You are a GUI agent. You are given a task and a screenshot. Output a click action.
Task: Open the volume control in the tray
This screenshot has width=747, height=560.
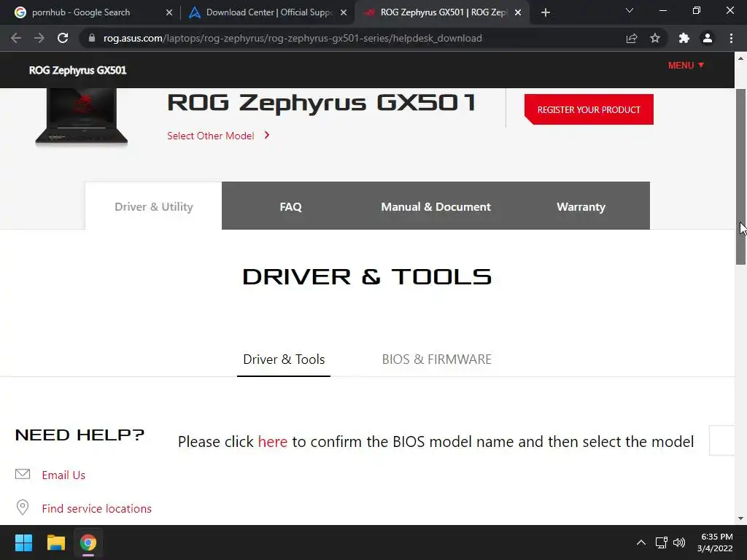(679, 542)
